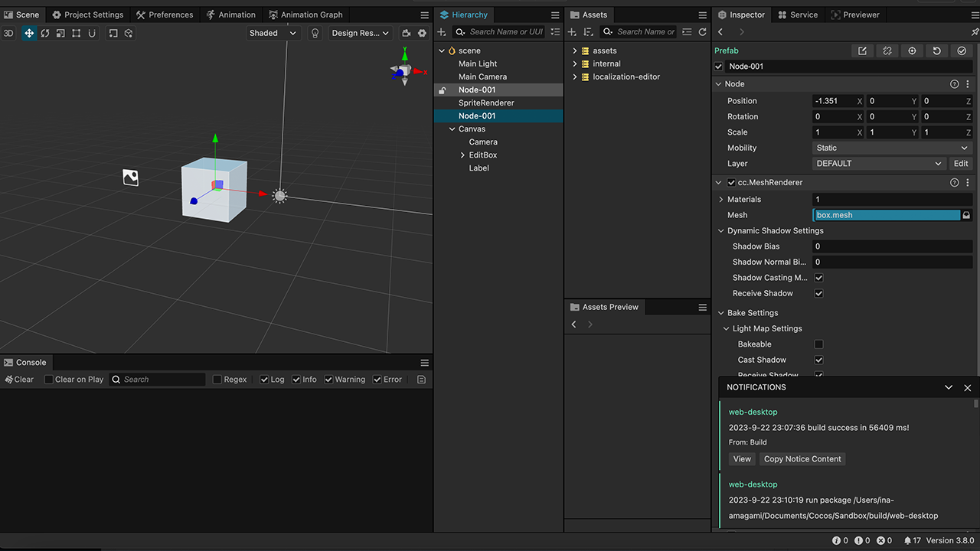Unlink the prefab connection icon
Screen dimensions: 980x551
coord(887,51)
